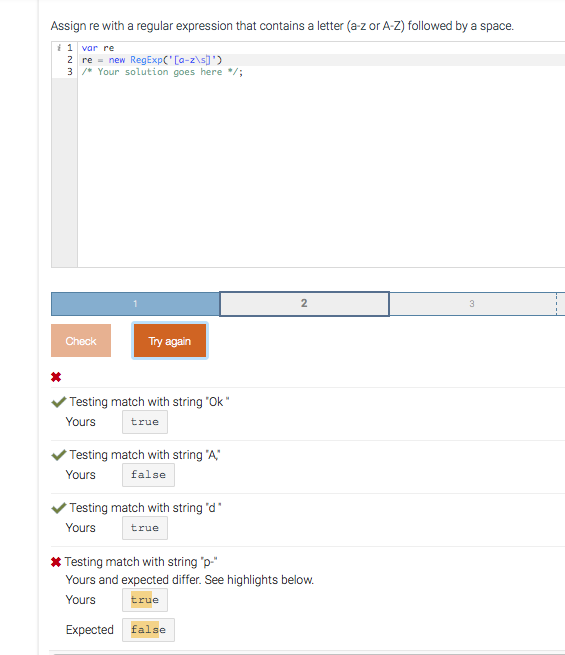This screenshot has width=565, height=655.
Task: Click the 'Your solution goes here' comment line
Action: tap(162, 72)
